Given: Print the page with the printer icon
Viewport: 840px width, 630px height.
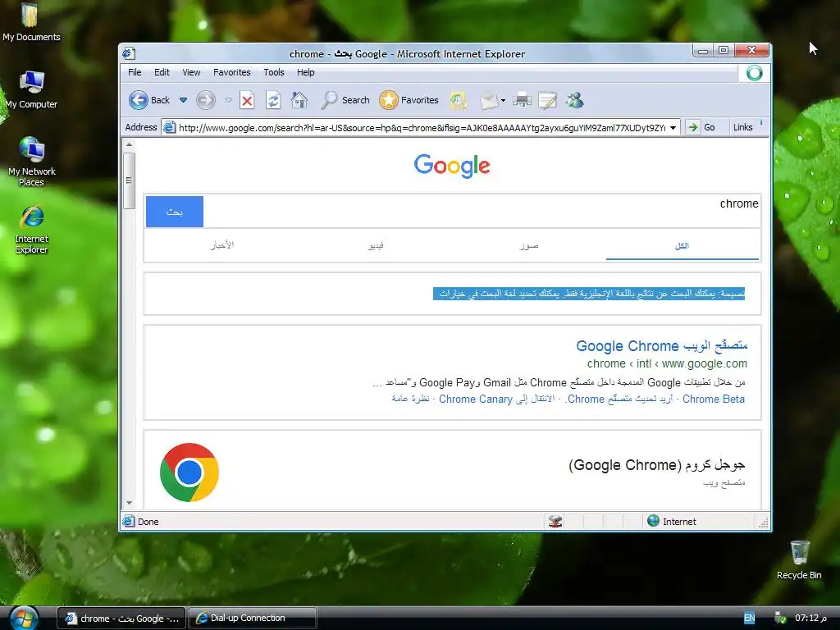Looking at the screenshot, I should point(522,100).
